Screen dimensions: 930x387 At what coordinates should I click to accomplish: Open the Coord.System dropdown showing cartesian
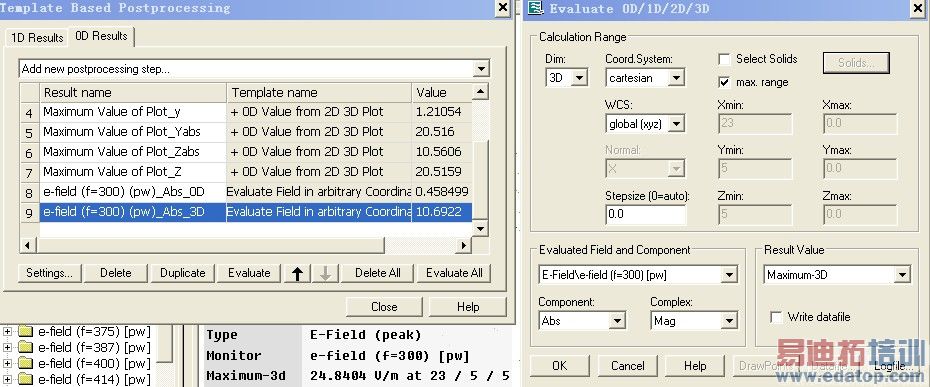676,78
